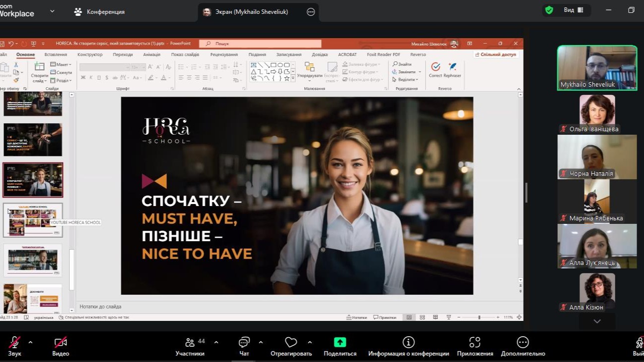The height and width of the screenshot is (362, 644).
Task: Open the Вставлення ribbon tab in PowerPoint
Action: point(55,54)
